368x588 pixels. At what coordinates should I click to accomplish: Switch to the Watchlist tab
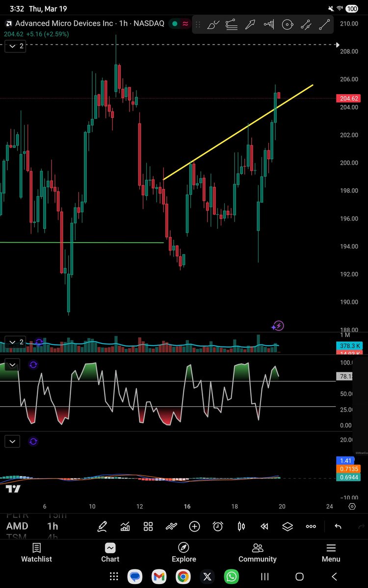(36, 552)
